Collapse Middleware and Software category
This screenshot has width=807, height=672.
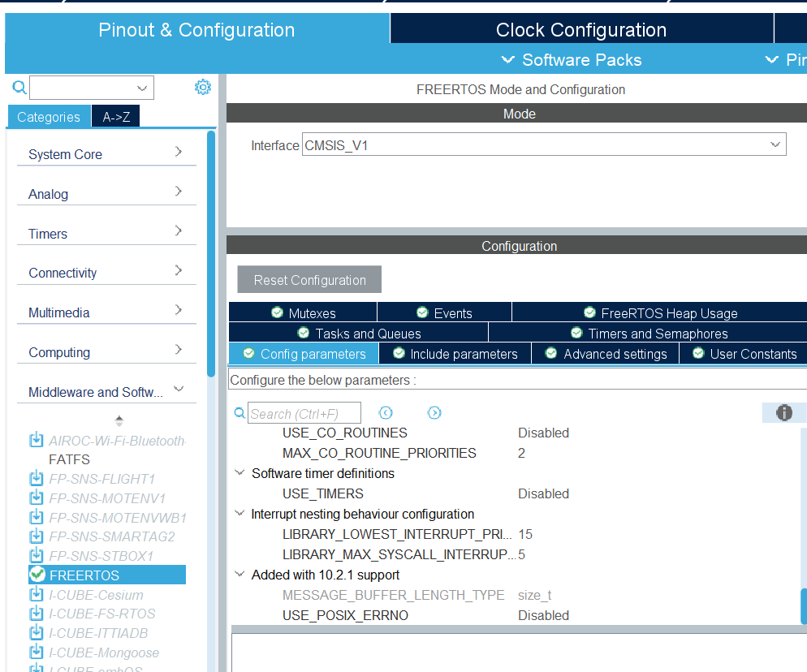click(179, 389)
